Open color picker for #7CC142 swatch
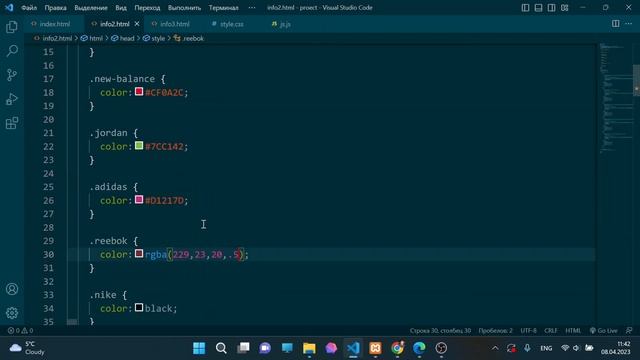This screenshot has height=360, width=640. click(139, 145)
